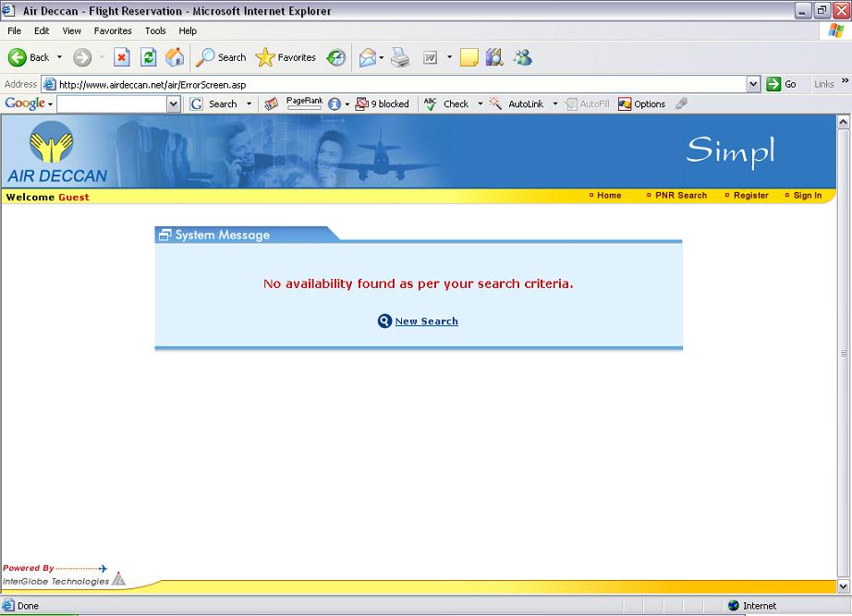Click the green Go arrow button
Image resolution: width=852 pixels, height=616 pixels.
click(781, 84)
